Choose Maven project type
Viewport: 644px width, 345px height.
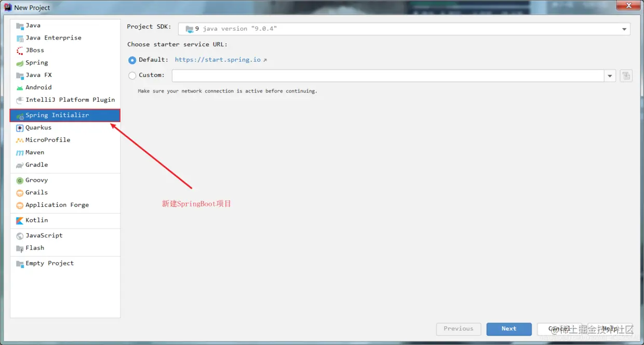pos(65,153)
